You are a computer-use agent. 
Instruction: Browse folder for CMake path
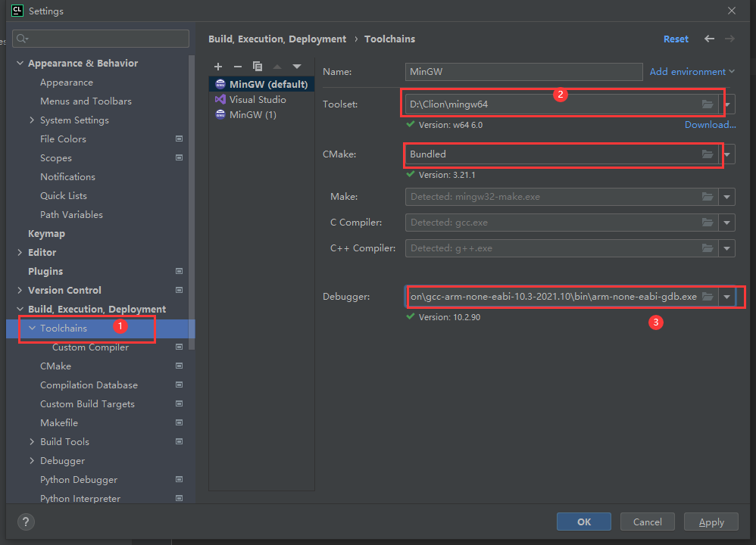pyautogui.click(x=707, y=154)
